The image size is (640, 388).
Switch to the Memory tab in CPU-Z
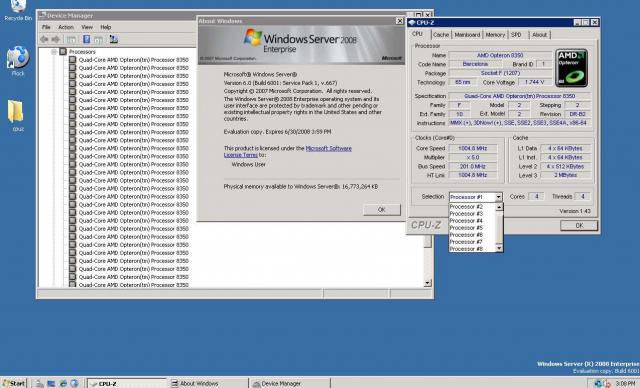[496, 35]
